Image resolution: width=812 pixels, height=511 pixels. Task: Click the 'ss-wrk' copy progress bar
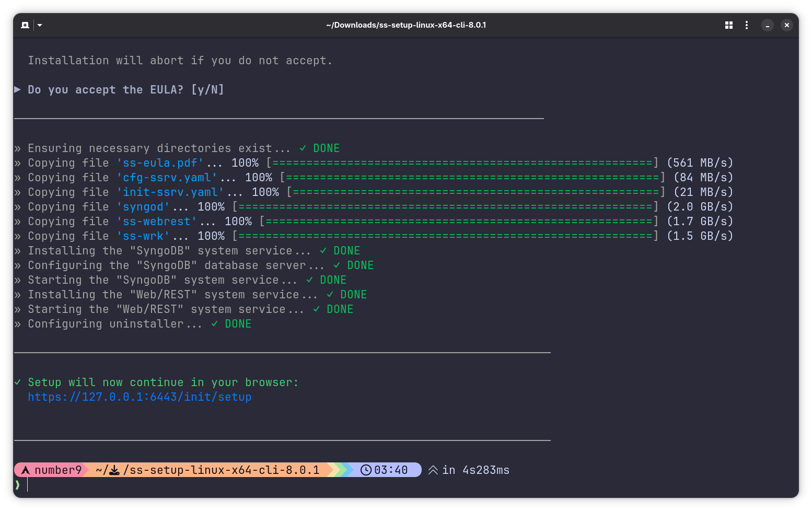[x=446, y=236]
